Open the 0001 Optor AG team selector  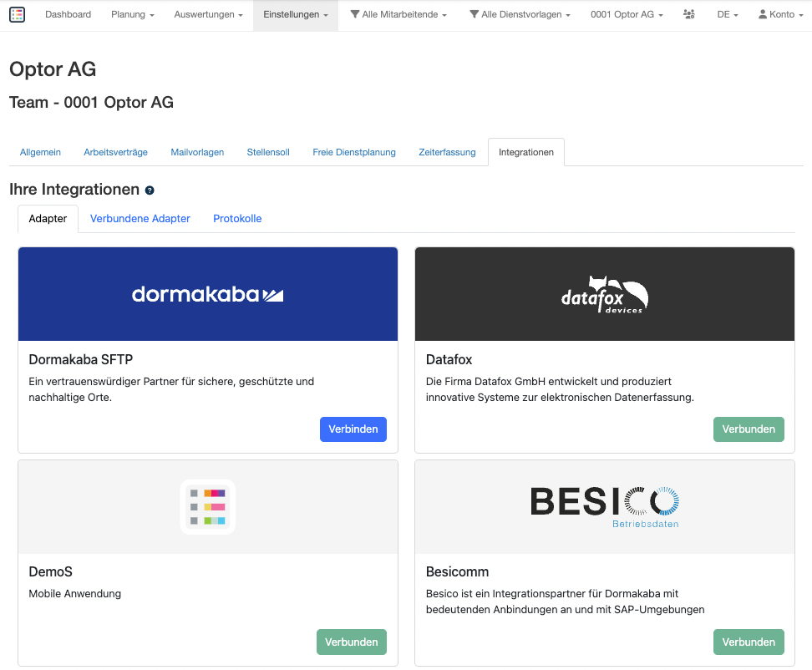click(627, 14)
